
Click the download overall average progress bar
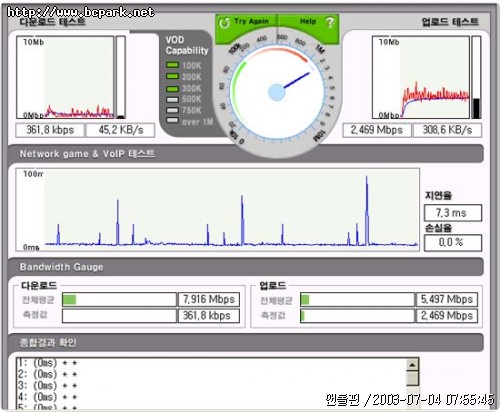(119, 299)
